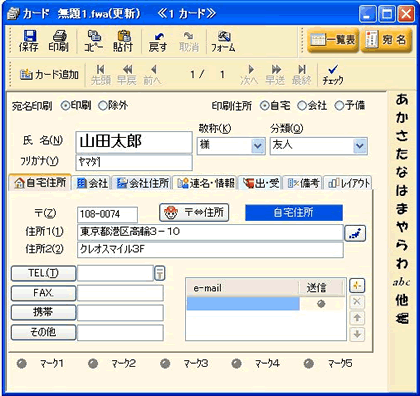Choose 自宅 as 印刷住所
This screenshot has height=396, width=420.
click(x=265, y=106)
